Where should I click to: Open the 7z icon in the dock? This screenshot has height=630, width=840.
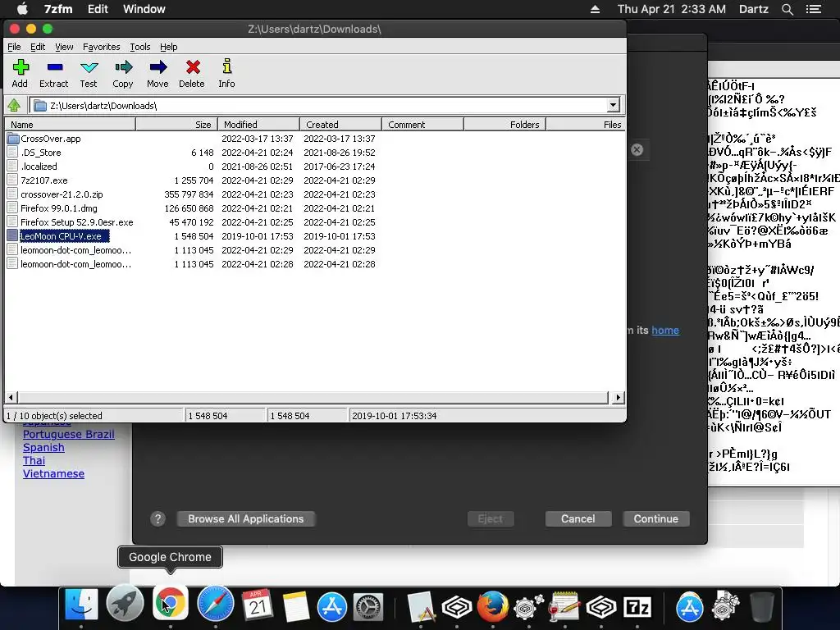[637, 608]
